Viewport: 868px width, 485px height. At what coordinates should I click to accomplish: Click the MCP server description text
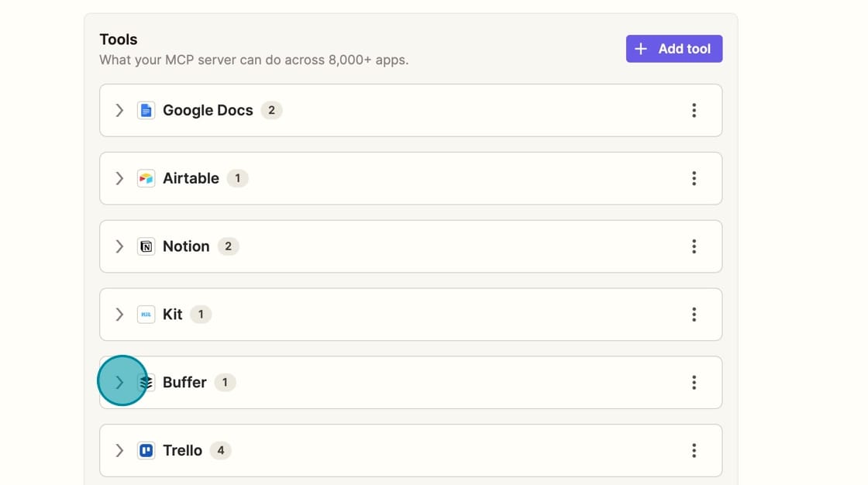tap(254, 60)
